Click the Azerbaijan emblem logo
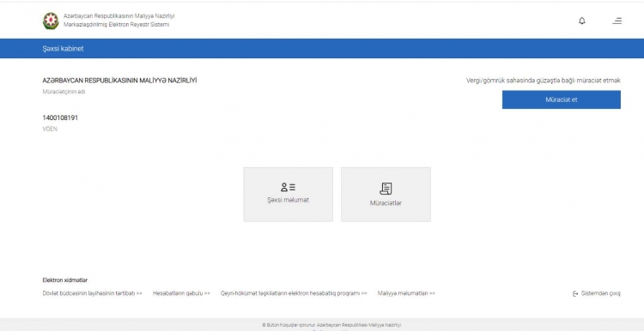 pyautogui.click(x=51, y=21)
